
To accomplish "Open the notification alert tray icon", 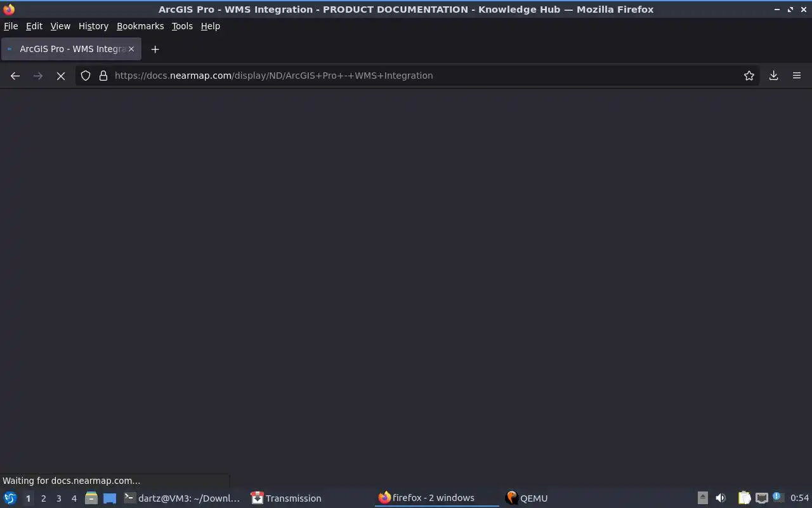I will (x=778, y=498).
